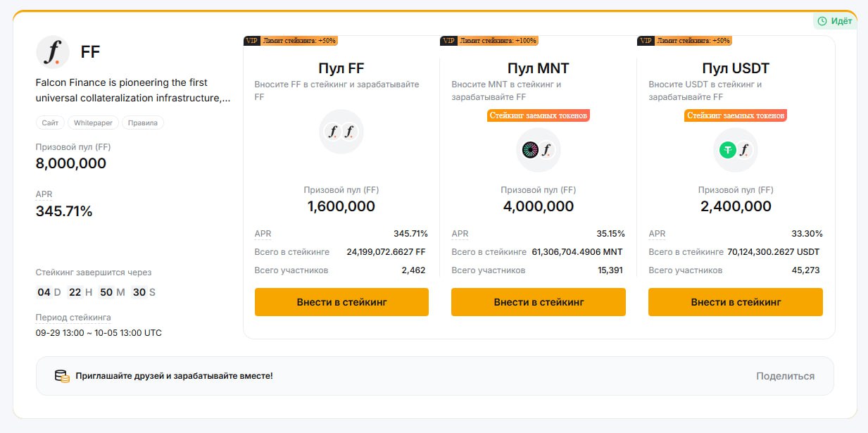The height and width of the screenshot is (433, 868).
Task: Click the VIP badge on Пул USDT
Action: click(x=646, y=41)
